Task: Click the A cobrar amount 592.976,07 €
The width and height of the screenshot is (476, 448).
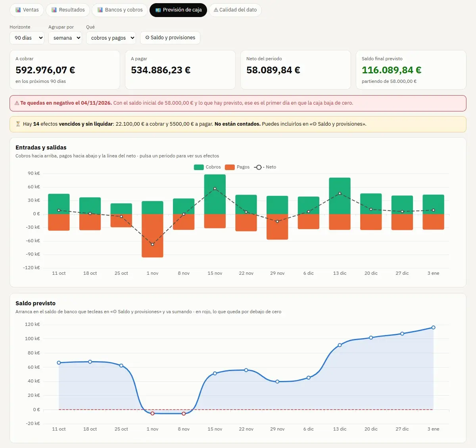Action: coord(45,70)
